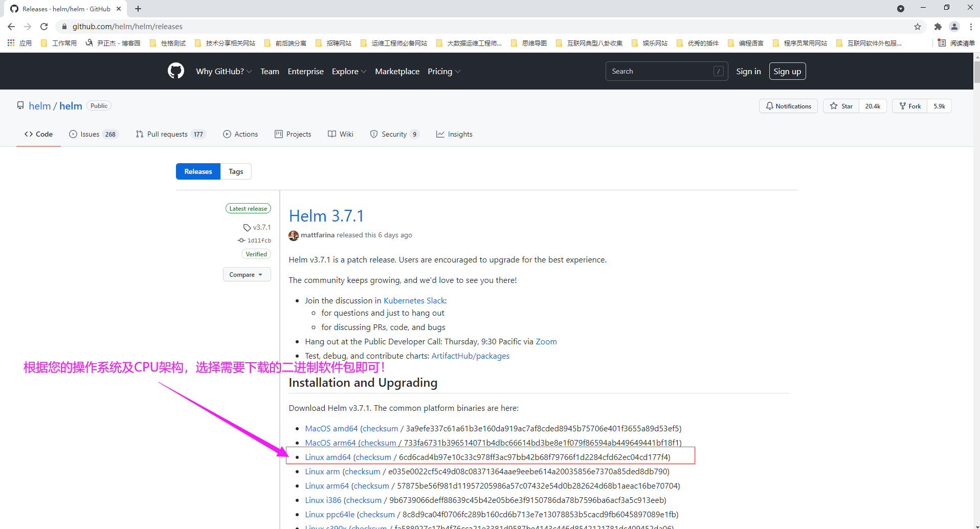Click the GitHub Search input field
This screenshot has width=980, height=529.
pyautogui.click(x=660, y=71)
